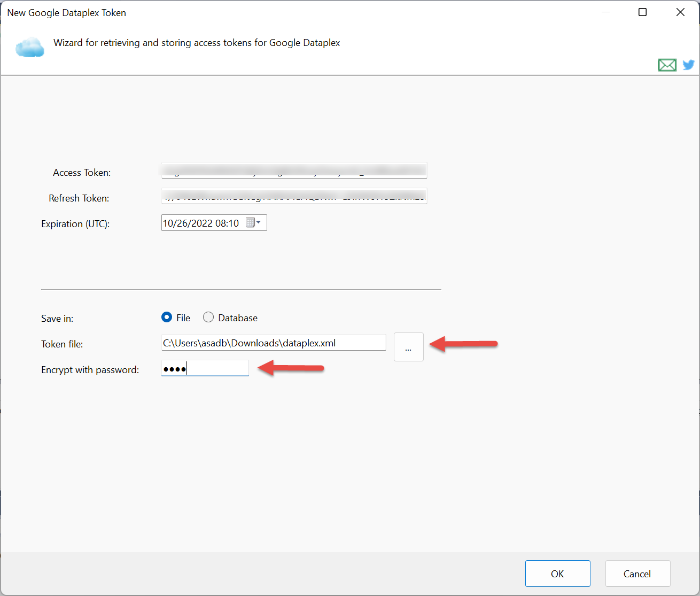Click the 'Refresh Token:' label
700x596 pixels.
pos(79,198)
